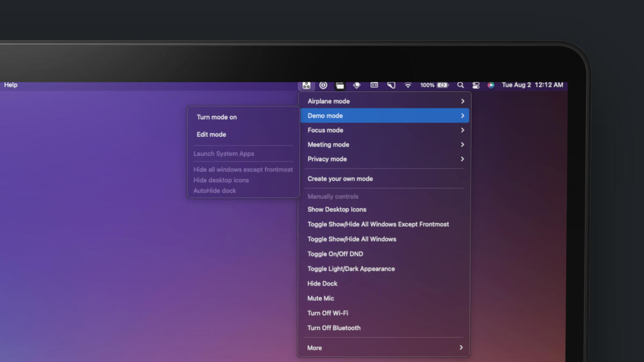The image size is (644, 362).
Task: Toggle Show/Hide All Windows
Action: click(x=352, y=239)
